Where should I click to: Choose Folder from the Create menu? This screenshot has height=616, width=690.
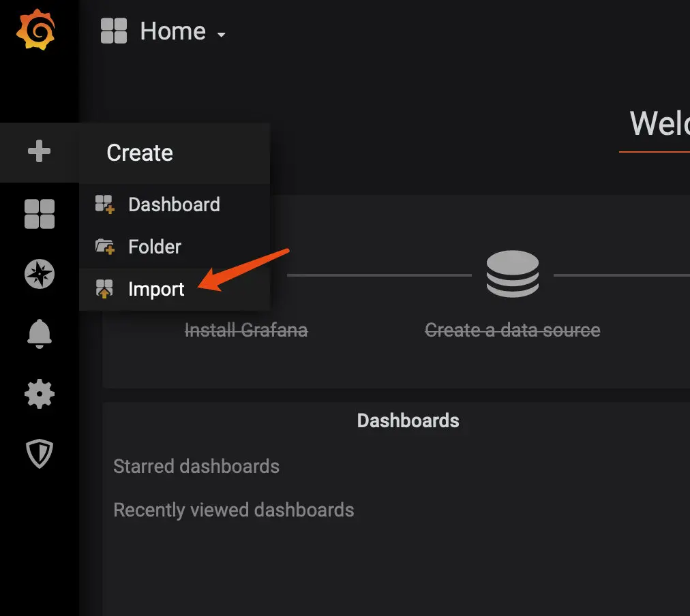point(175,247)
